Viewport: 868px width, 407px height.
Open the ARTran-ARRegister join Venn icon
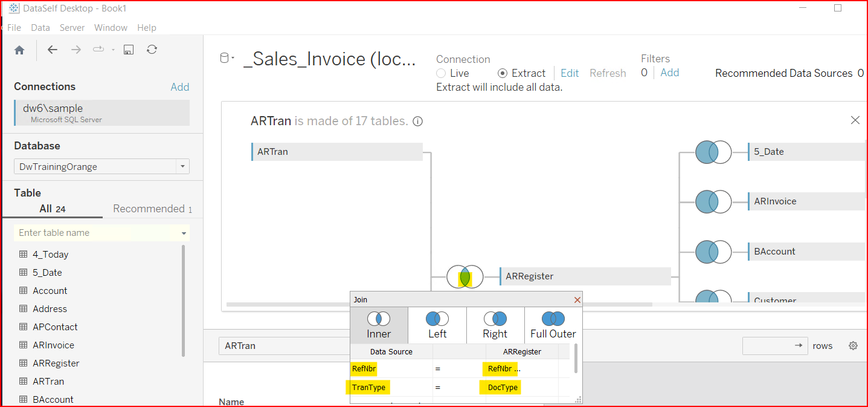465,277
